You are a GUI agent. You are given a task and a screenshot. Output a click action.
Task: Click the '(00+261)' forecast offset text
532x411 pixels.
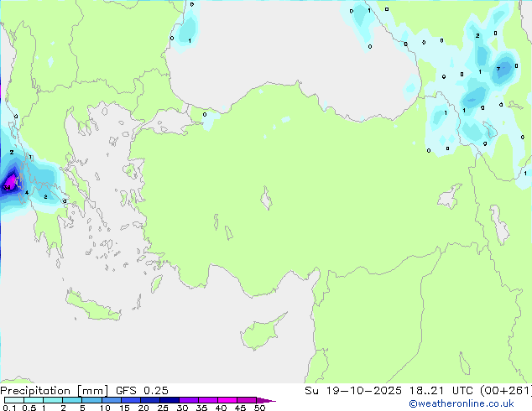coord(506,391)
